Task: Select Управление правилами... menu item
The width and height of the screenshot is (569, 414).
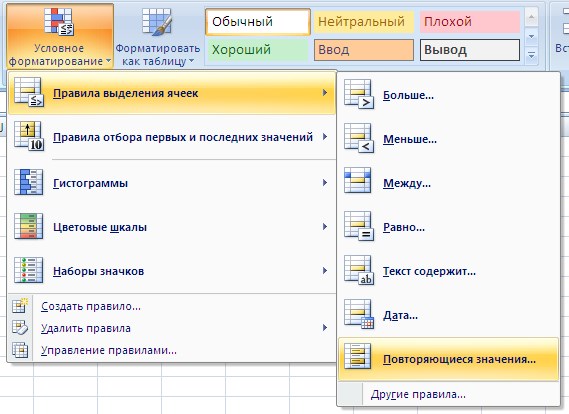Action: 172,350
